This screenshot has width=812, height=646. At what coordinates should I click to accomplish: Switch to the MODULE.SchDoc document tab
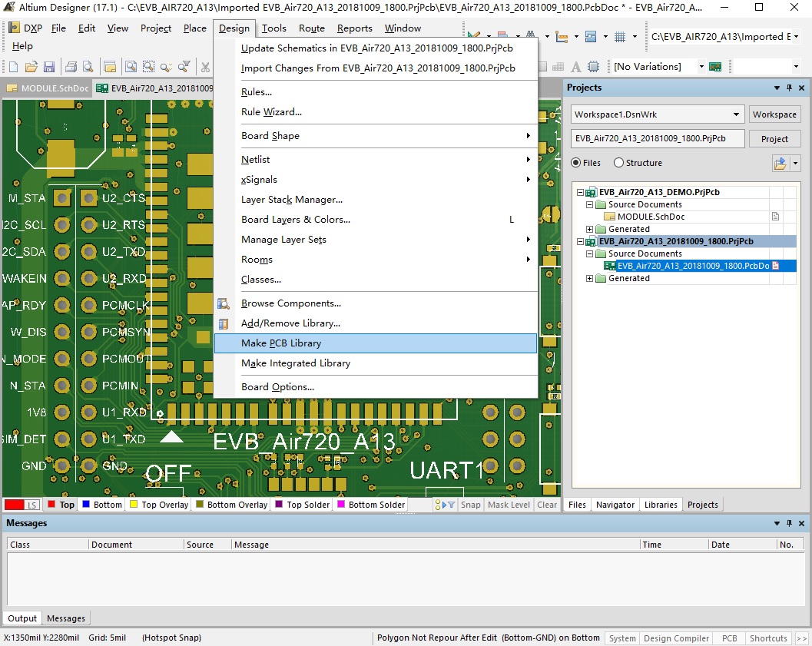pyautogui.click(x=48, y=88)
